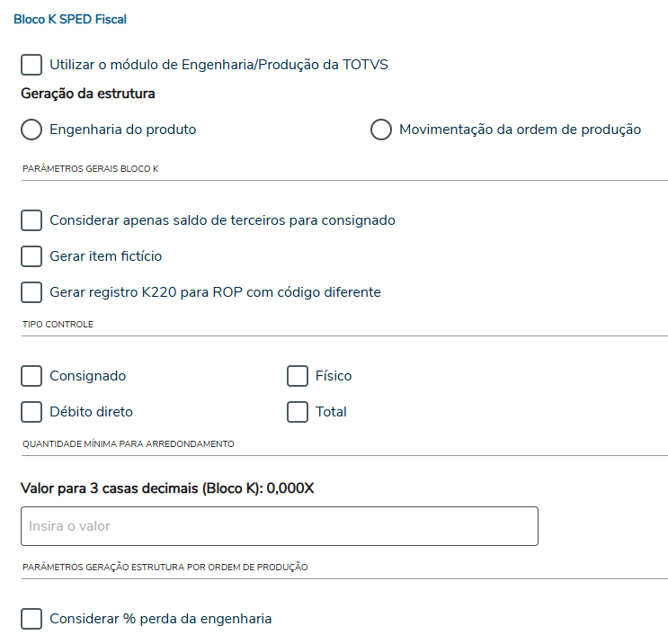Choose Movimentação da ordem de produção radio
The image size is (668, 644).
pyautogui.click(x=381, y=130)
